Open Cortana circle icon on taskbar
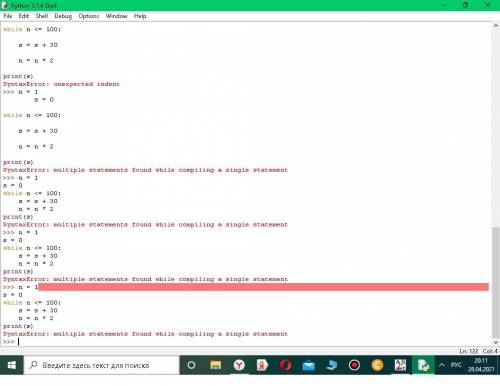 [191, 365]
